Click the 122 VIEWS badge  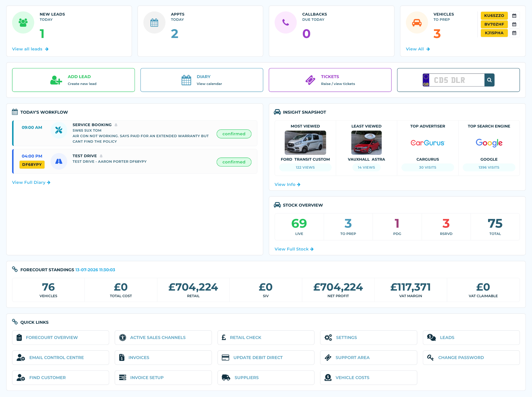point(305,168)
